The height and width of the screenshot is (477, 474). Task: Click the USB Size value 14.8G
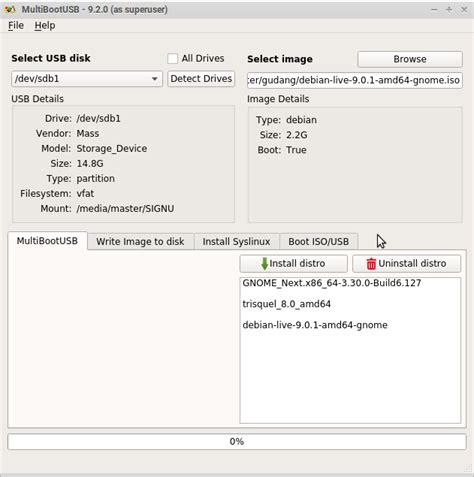90,164
